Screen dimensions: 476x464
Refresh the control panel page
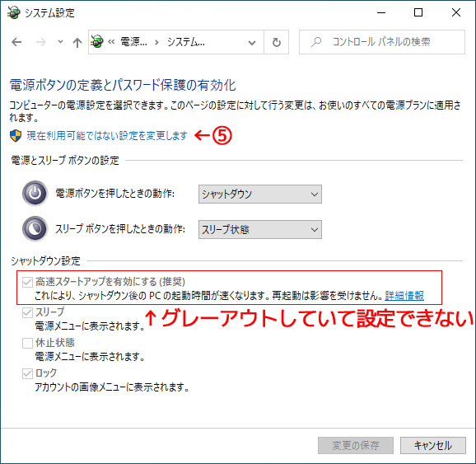[276, 42]
